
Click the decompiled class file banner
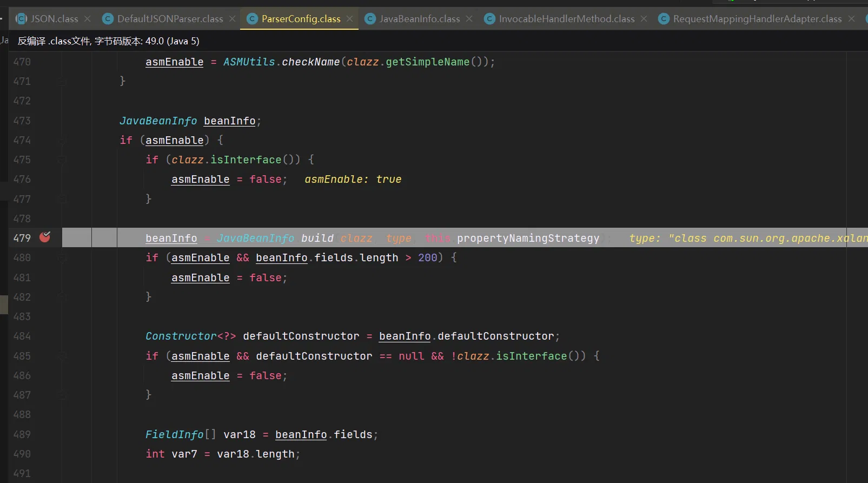tap(108, 41)
